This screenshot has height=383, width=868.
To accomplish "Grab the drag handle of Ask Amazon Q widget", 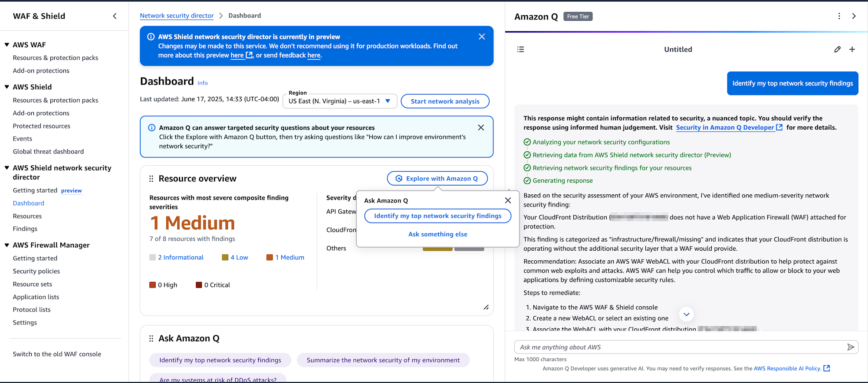I will (x=151, y=338).
